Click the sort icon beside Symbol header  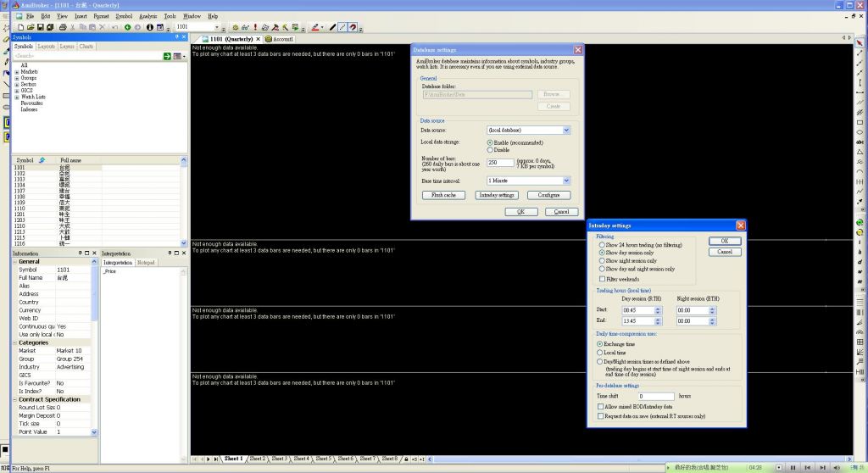pyautogui.click(x=42, y=160)
